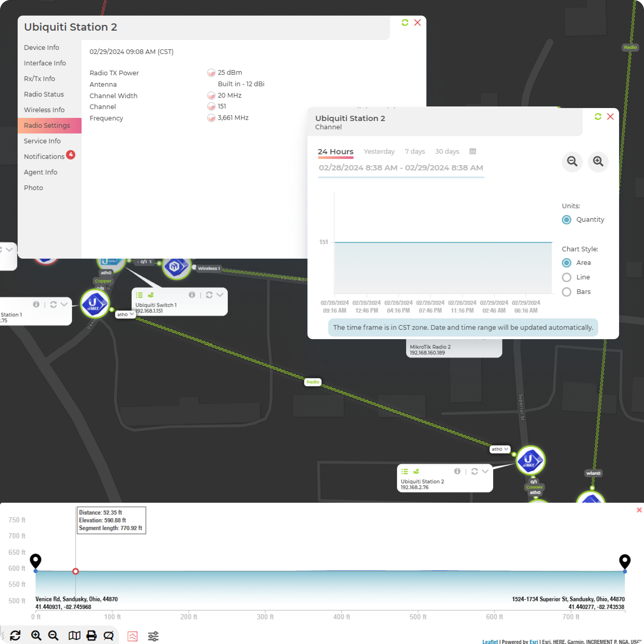This screenshot has width=644, height=644.
Task: Print the map with printer icon
Action: tap(91, 635)
